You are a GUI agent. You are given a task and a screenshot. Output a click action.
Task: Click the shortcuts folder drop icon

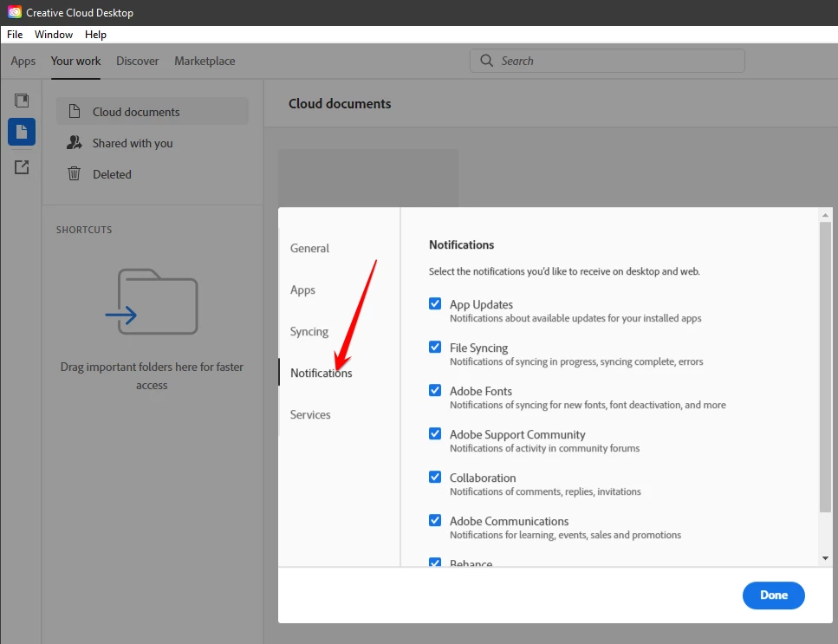pos(152,302)
